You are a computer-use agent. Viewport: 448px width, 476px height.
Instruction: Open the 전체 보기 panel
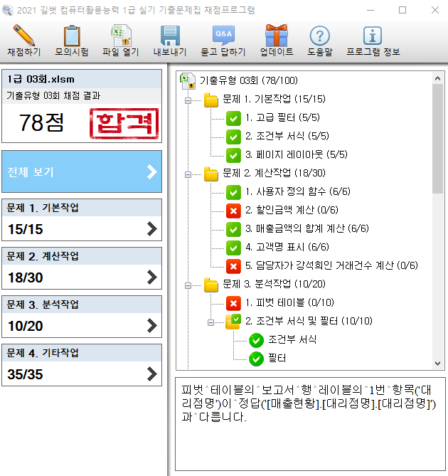point(82,171)
